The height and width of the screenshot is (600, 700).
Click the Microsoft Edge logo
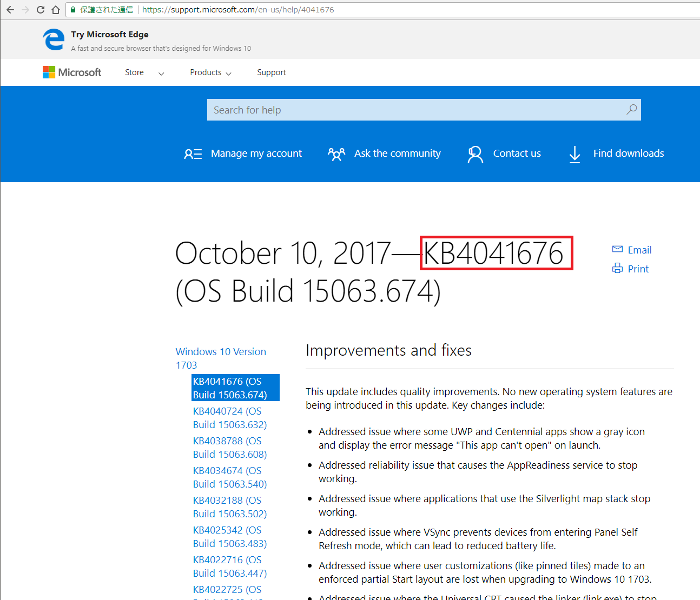tap(54, 39)
